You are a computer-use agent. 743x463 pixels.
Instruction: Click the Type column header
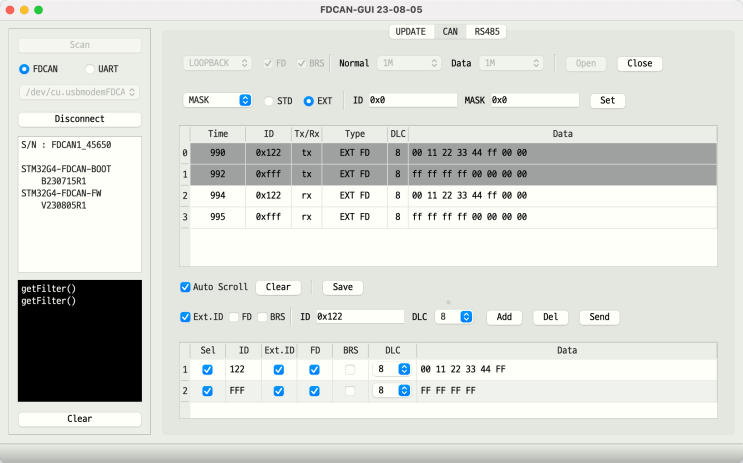pyautogui.click(x=355, y=135)
